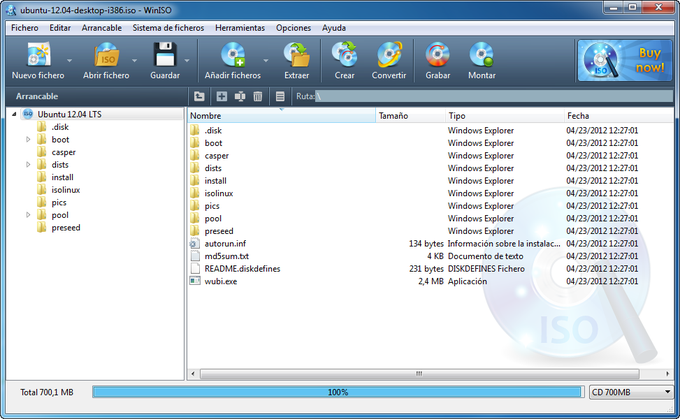Sort by the Fecha column header

619,116
